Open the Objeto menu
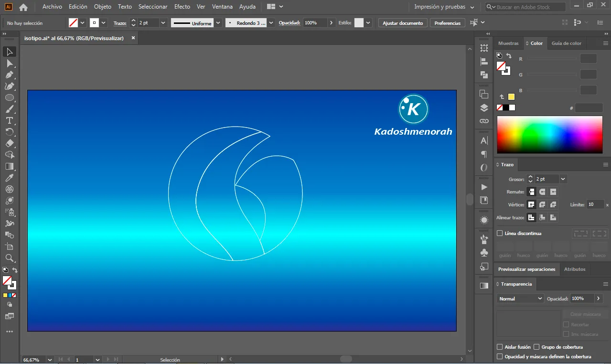 pos(103,7)
